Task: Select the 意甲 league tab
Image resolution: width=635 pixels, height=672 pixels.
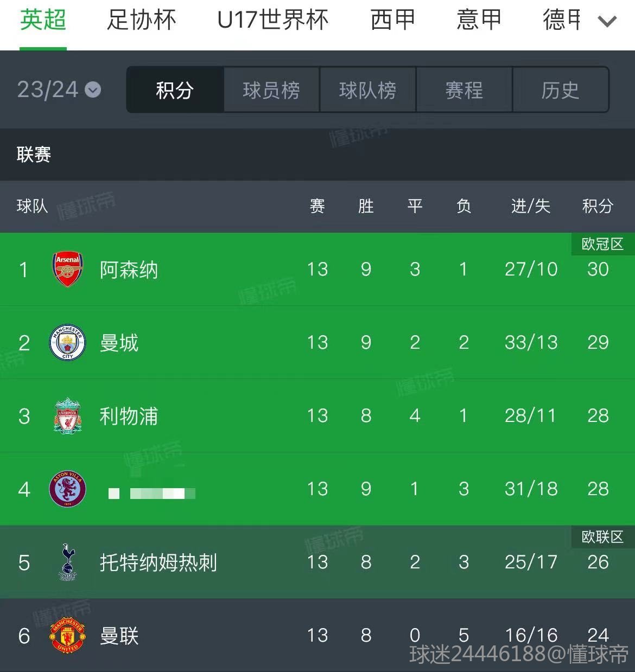Action: coord(479,21)
